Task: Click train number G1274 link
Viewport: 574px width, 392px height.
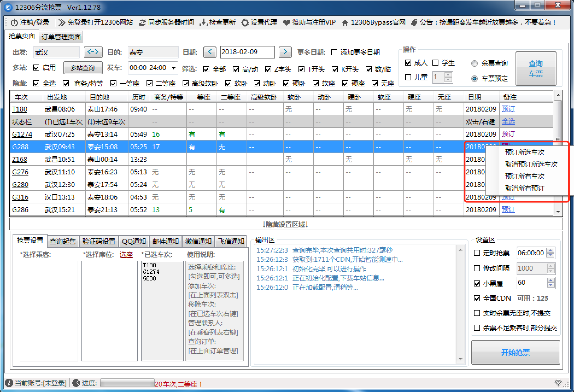Action: [x=22, y=134]
